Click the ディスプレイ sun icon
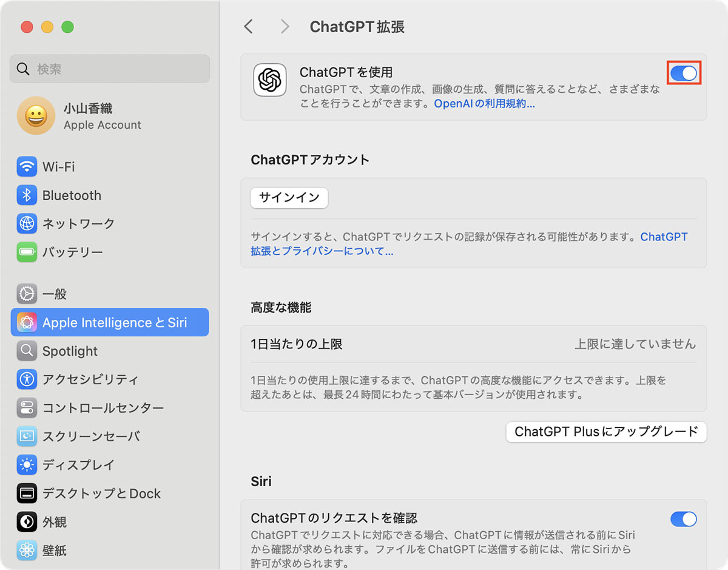This screenshot has height=570, width=728. 27,465
